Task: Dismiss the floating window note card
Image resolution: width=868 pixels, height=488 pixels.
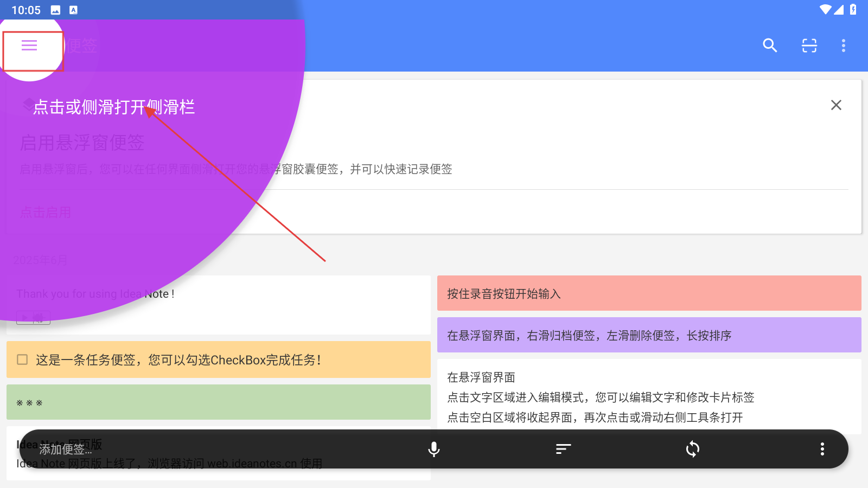Action: click(x=836, y=105)
